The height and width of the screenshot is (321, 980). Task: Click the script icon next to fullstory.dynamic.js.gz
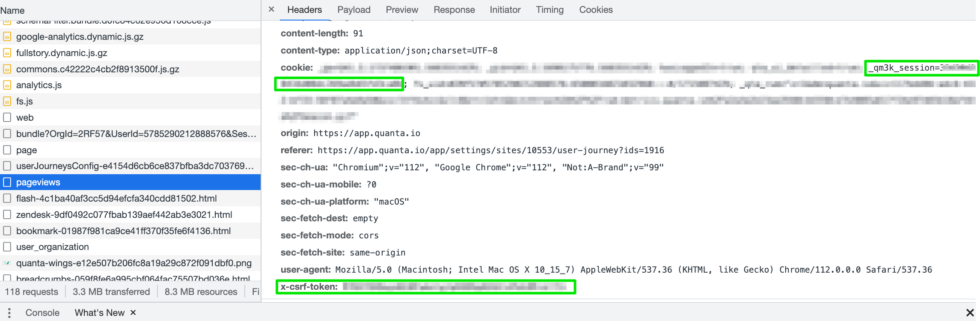click(x=7, y=53)
